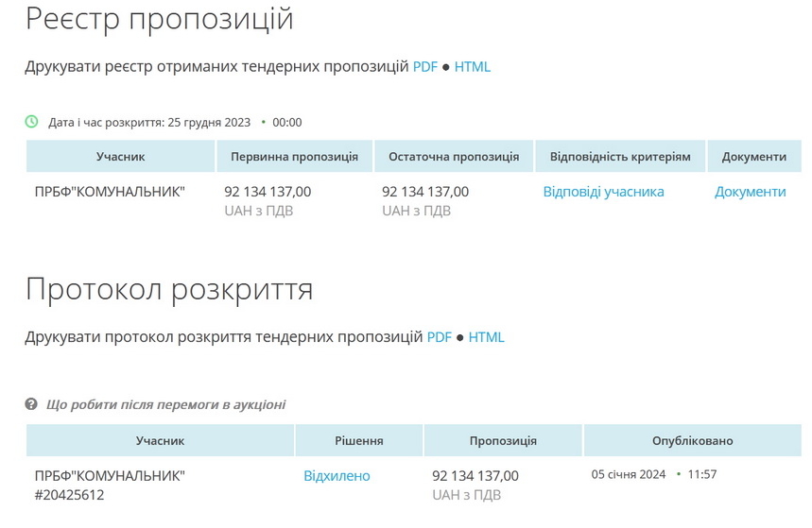Click the 'Рішення' column header
The width and height of the screenshot is (812, 528).
pyautogui.click(x=359, y=441)
